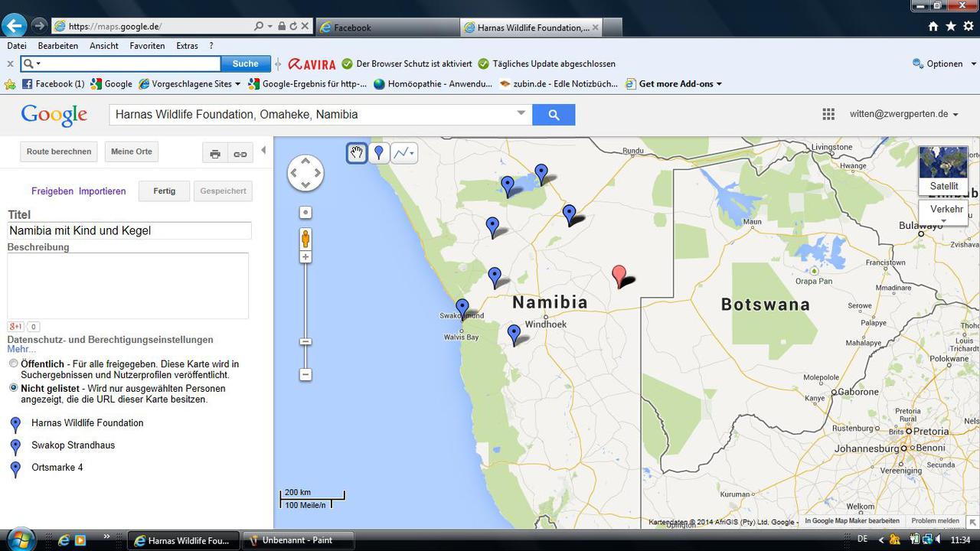Viewport: 980px width, 551px height.
Task: Click the Titel input field
Action: [129, 230]
